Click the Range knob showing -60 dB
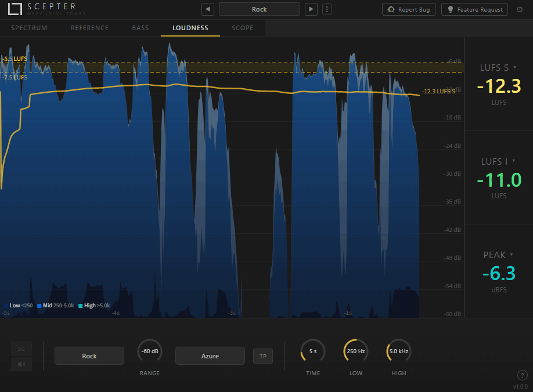The height and width of the screenshot is (392, 533). point(150,351)
